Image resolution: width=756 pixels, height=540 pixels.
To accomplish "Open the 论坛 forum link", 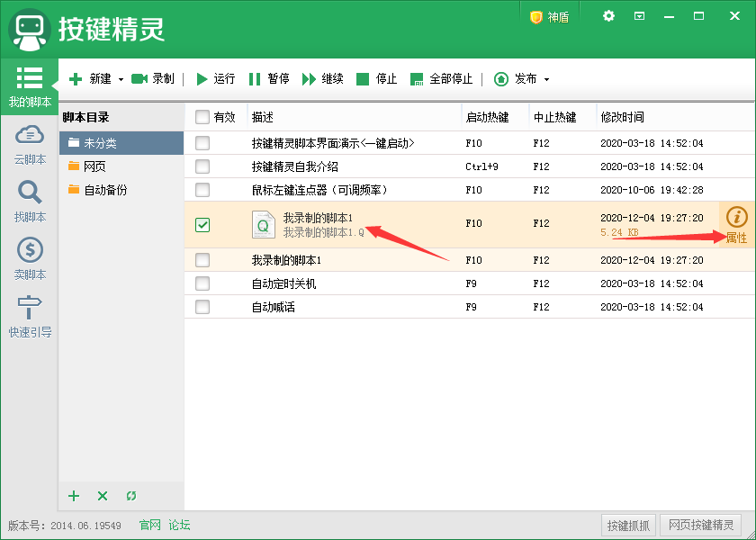I will tap(180, 525).
